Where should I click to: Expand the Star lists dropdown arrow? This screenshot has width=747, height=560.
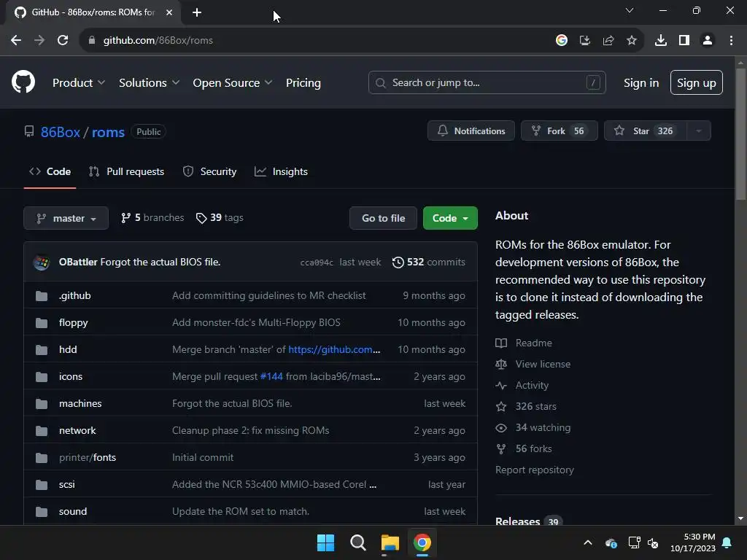[699, 131]
